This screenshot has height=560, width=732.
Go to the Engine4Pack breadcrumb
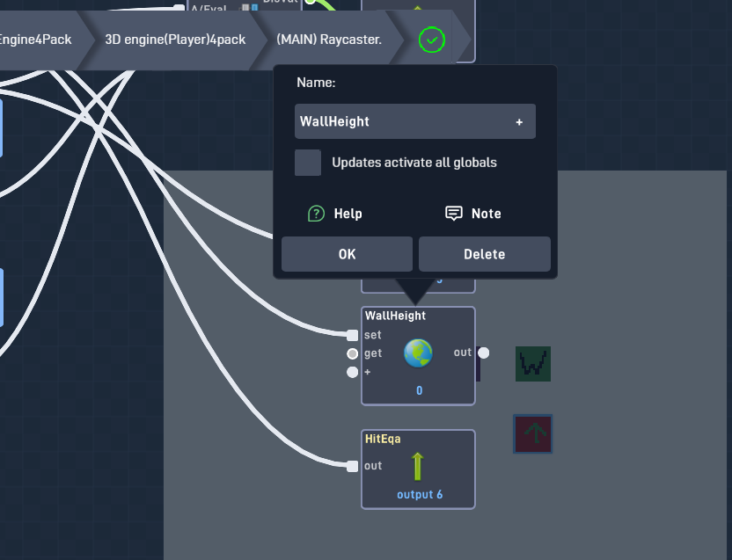click(x=35, y=40)
